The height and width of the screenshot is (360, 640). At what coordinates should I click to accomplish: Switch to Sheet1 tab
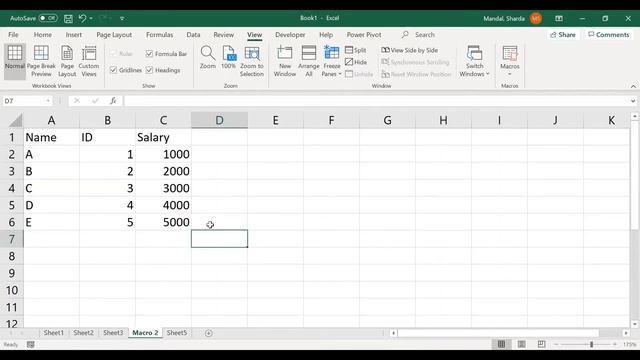click(x=53, y=333)
